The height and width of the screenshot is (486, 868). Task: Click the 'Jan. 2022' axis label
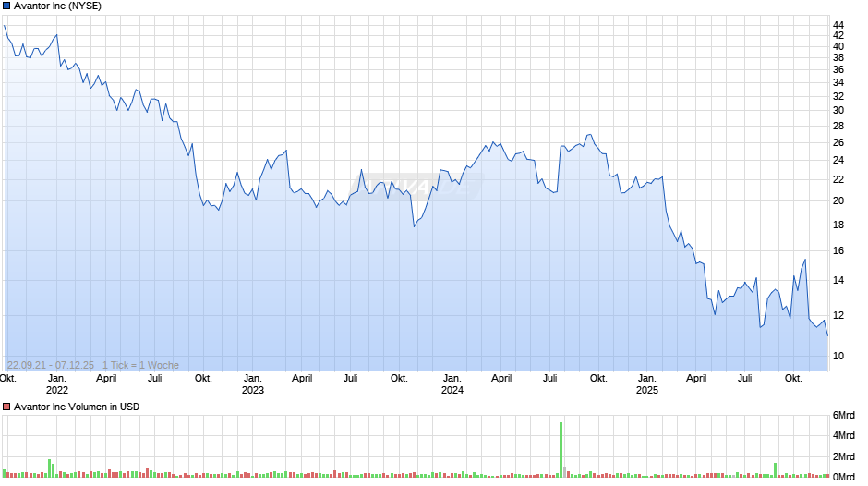tap(57, 384)
